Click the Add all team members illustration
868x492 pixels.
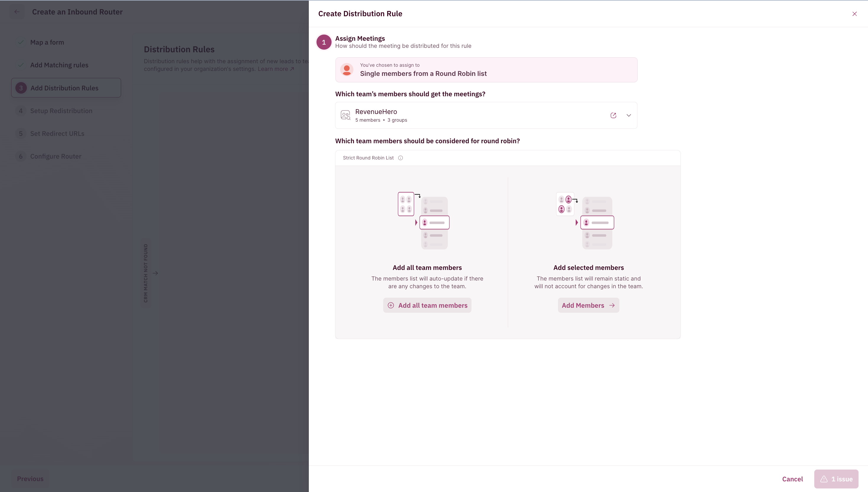click(x=424, y=221)
